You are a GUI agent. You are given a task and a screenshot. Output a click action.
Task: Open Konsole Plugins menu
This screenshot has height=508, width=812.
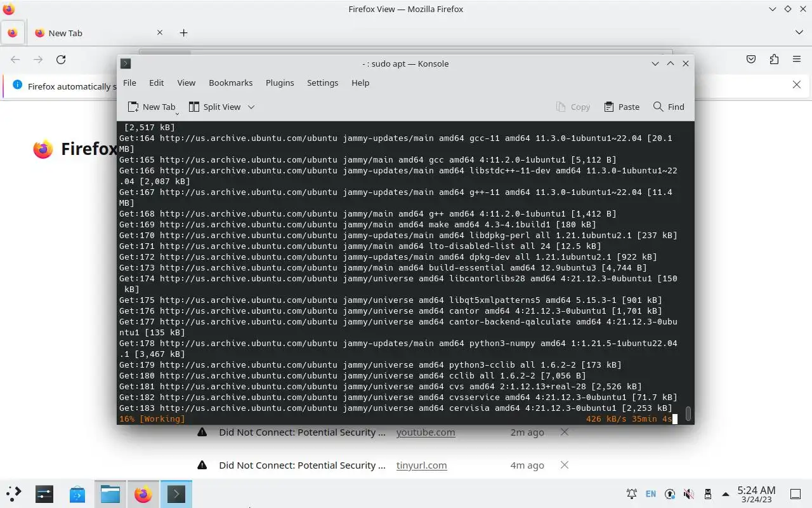point(280,83)
